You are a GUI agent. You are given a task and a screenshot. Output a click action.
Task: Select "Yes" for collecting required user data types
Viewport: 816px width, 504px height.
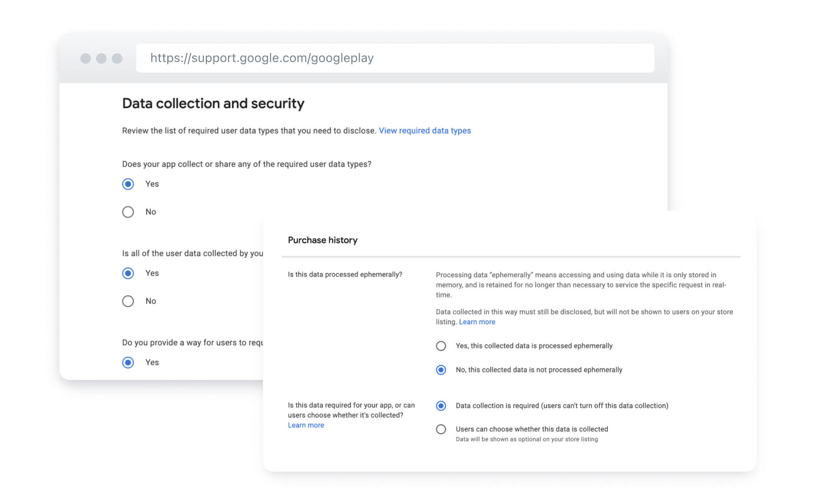pyautogui.click(x=128, y=184)
